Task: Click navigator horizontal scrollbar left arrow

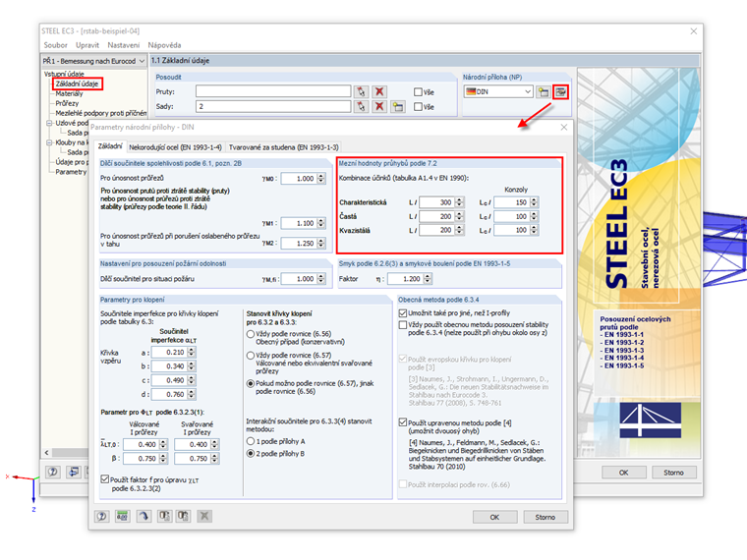Action: (47, 452)
